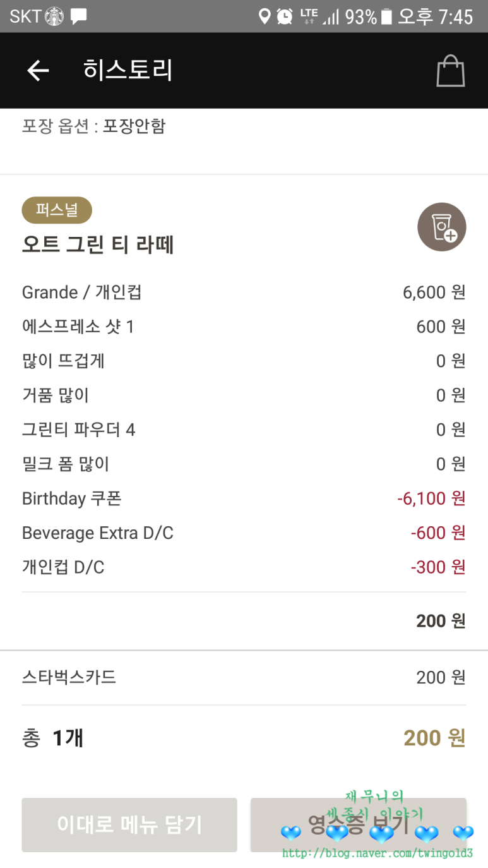Select the 오트 그린 티 라떼 title
This screenshot has width=488, height=868.
tap(98, 244)
